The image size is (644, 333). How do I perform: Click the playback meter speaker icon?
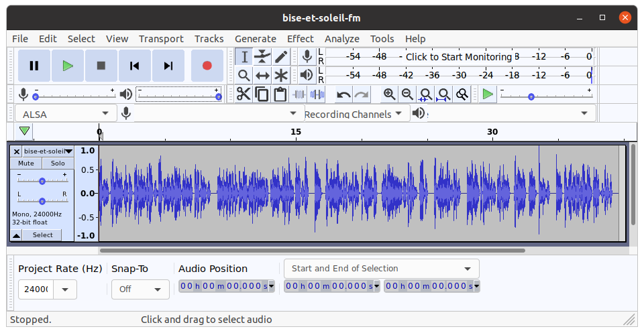point(307,75)
